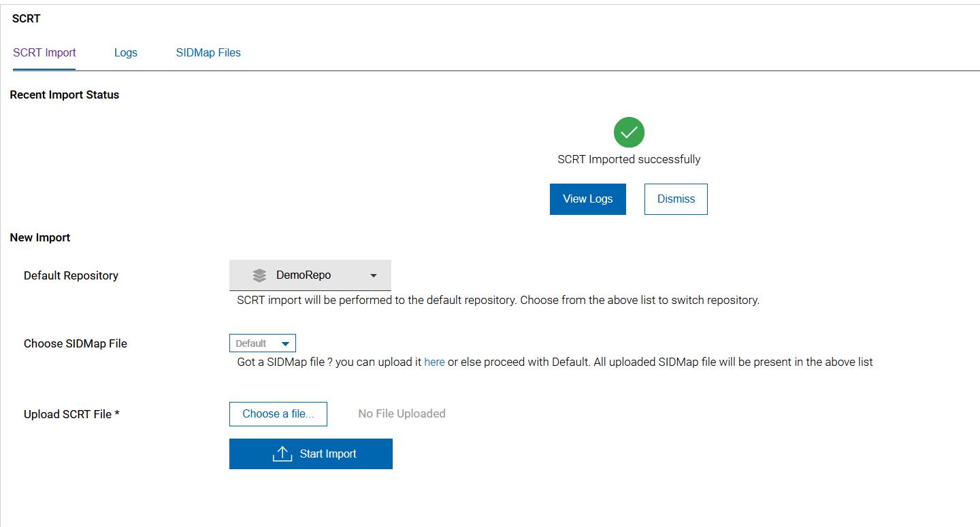Select the SCRT Import tab
980x527 pixels.
pos(44,52)
